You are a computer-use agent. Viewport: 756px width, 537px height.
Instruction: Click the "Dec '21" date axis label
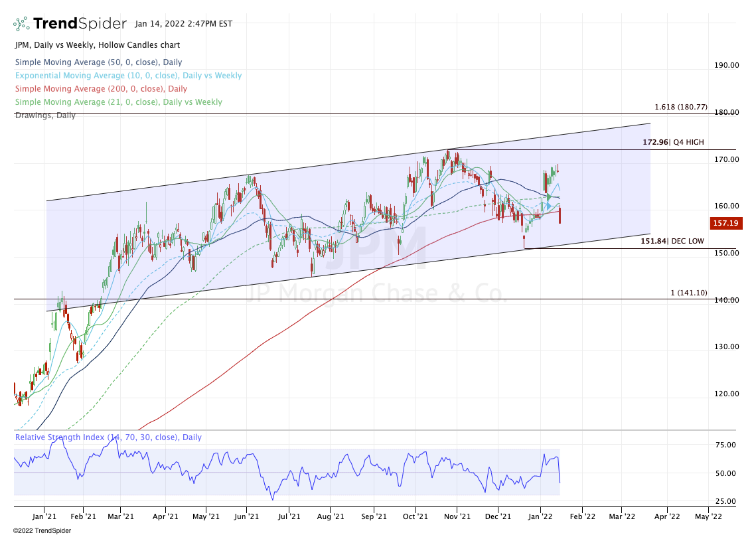[498, 516]
